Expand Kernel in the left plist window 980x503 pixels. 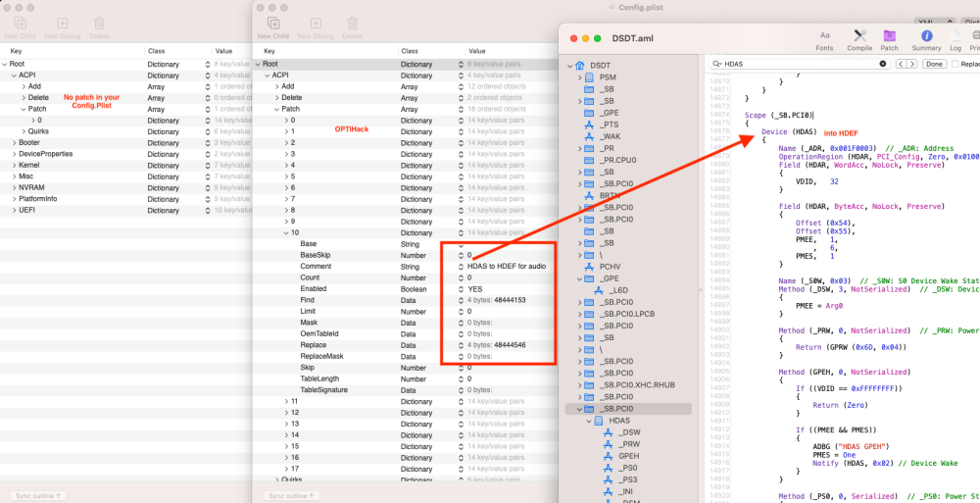coord(14,165)
